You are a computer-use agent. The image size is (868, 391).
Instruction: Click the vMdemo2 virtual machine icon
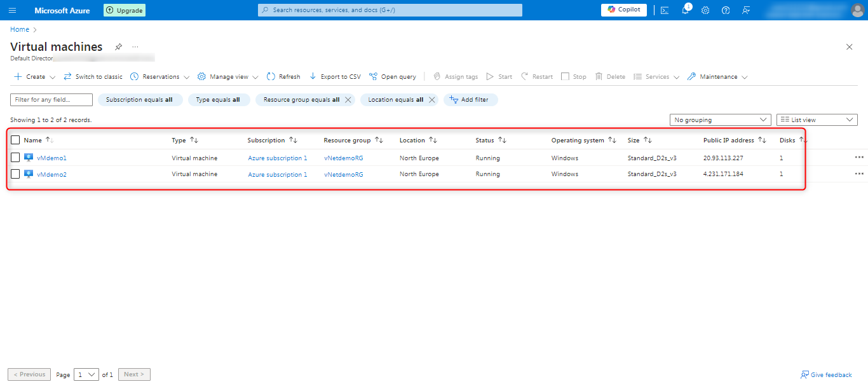coord(29,174)
